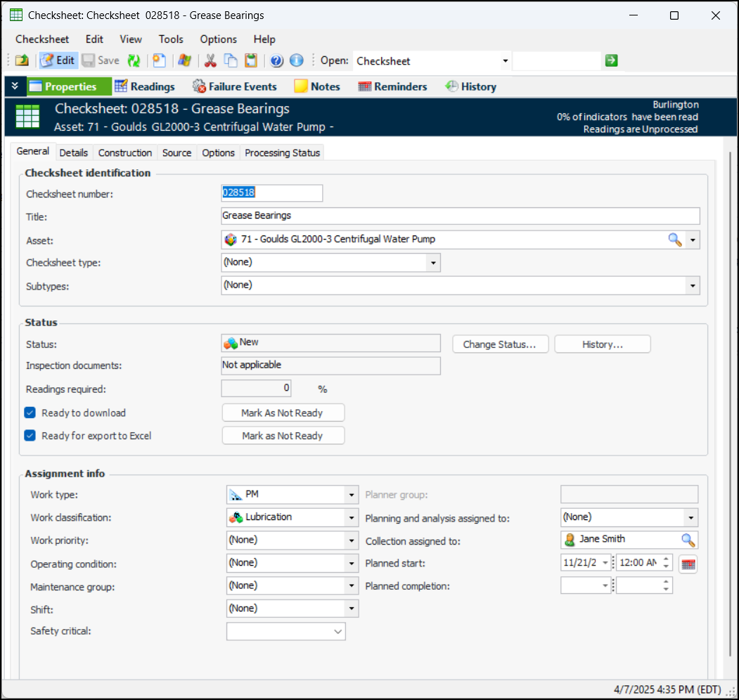Viewport: 739px width, 700px height.
Task: Expand the Checksheet type dropdown
Action: point(433,263)
